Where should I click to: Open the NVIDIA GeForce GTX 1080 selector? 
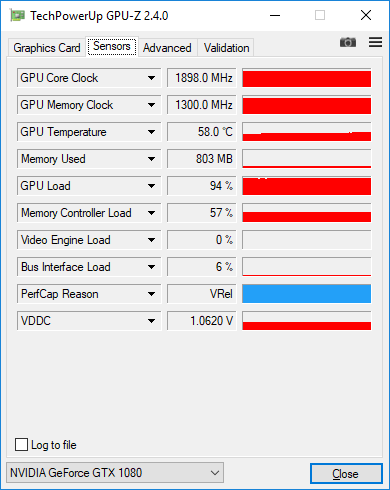tap(115, 473)
